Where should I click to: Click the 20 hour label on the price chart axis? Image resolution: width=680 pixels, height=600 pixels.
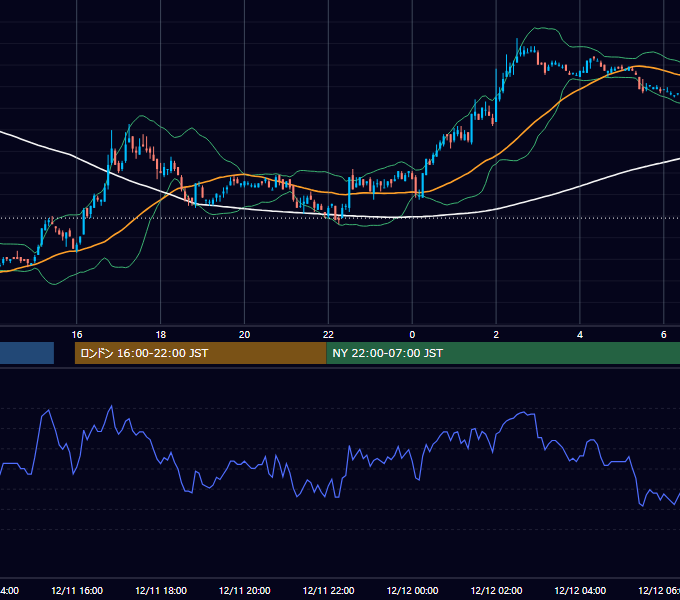(245, 335)
